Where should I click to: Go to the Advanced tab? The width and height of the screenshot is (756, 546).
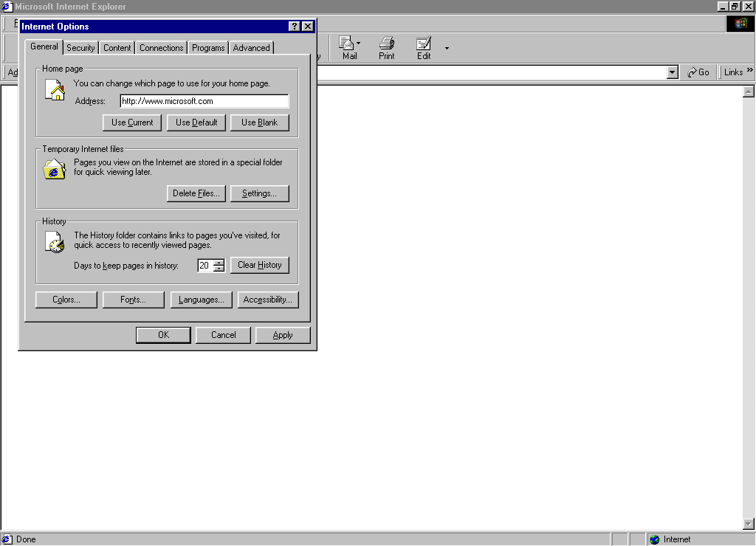(x=251, y=48)
